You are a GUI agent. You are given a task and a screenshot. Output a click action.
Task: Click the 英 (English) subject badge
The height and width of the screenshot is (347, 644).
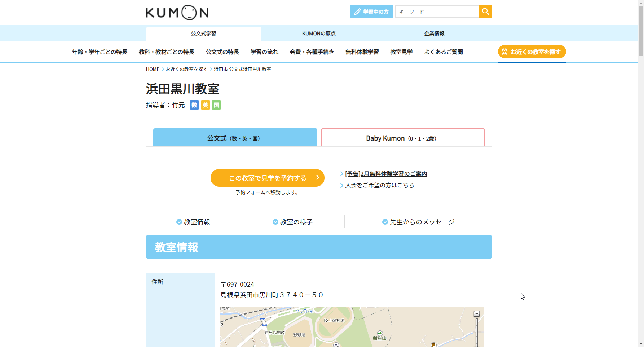point(206,105)
